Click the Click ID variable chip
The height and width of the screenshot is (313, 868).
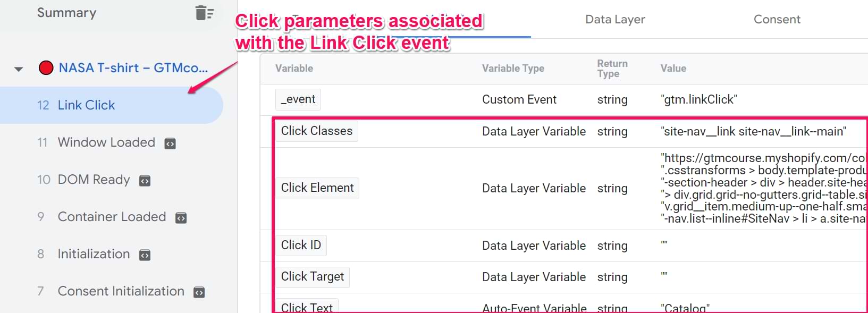point(301,246)
